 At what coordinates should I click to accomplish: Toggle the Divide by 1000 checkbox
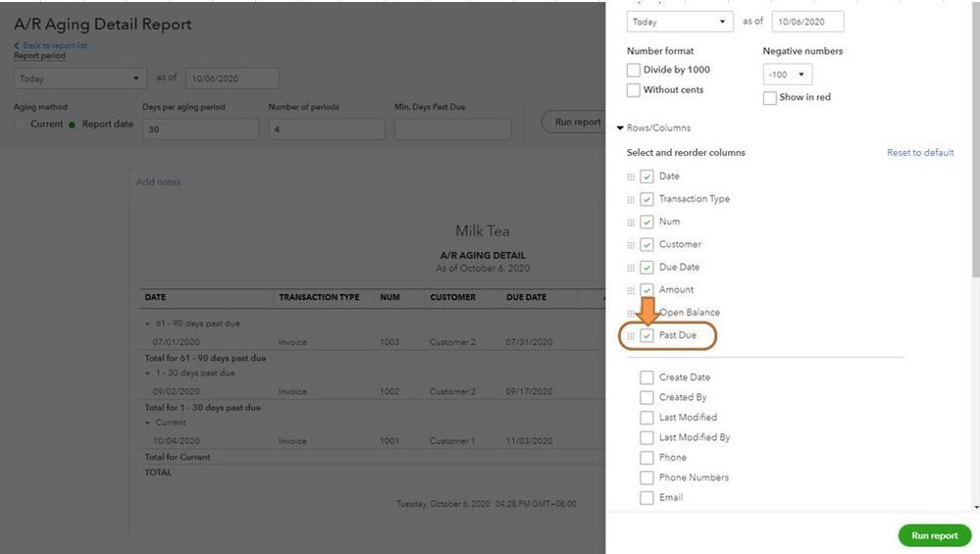[633, 70]
